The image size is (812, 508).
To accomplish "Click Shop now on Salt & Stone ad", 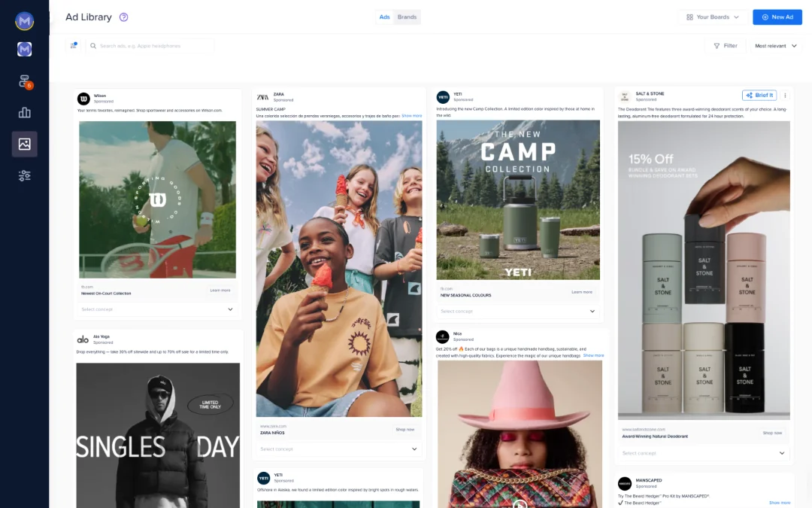I will click(x=772, y=433).
